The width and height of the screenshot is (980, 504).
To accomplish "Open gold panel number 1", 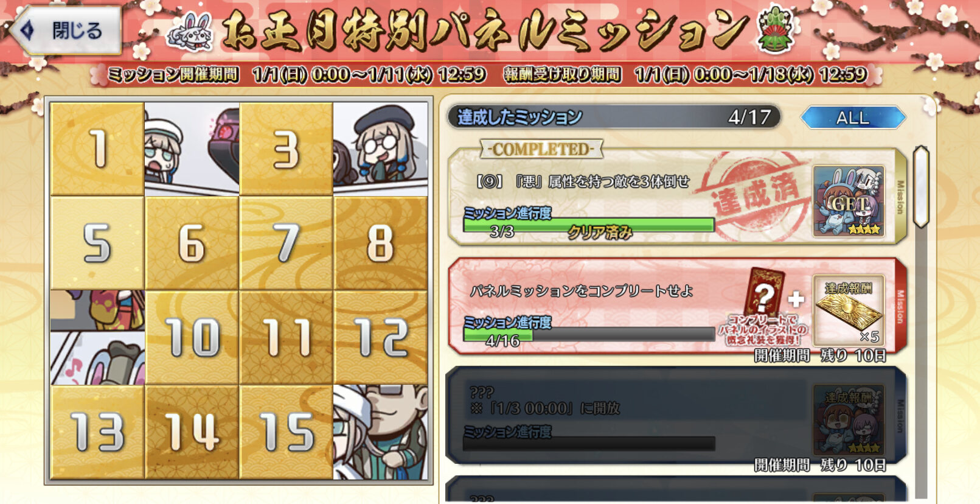I will pos(97,149).
